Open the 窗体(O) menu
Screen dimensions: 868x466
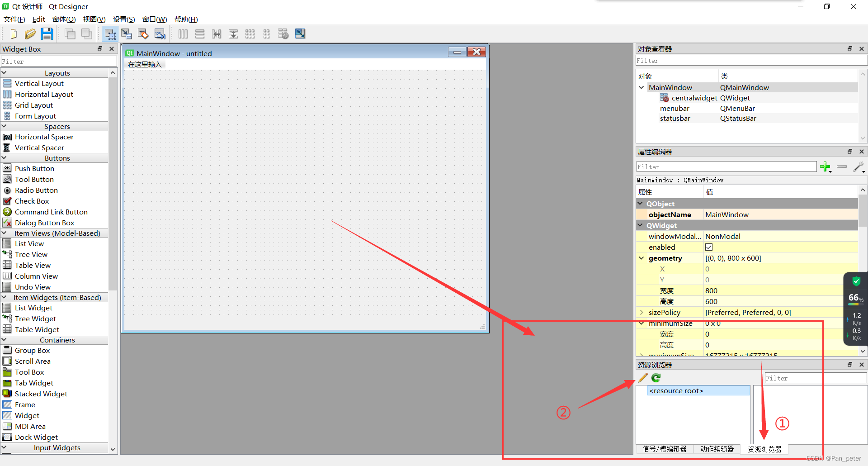pyautogui.click(x=64, y=19)
